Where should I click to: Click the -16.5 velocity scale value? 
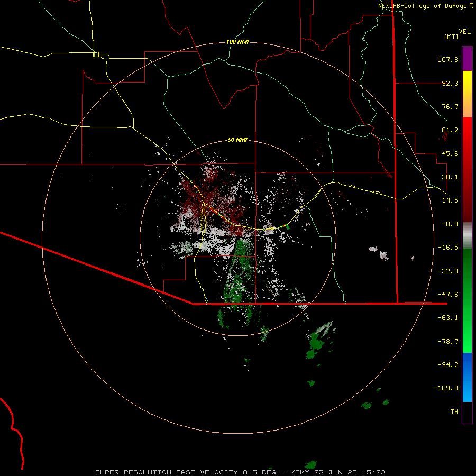coord(448,248)
